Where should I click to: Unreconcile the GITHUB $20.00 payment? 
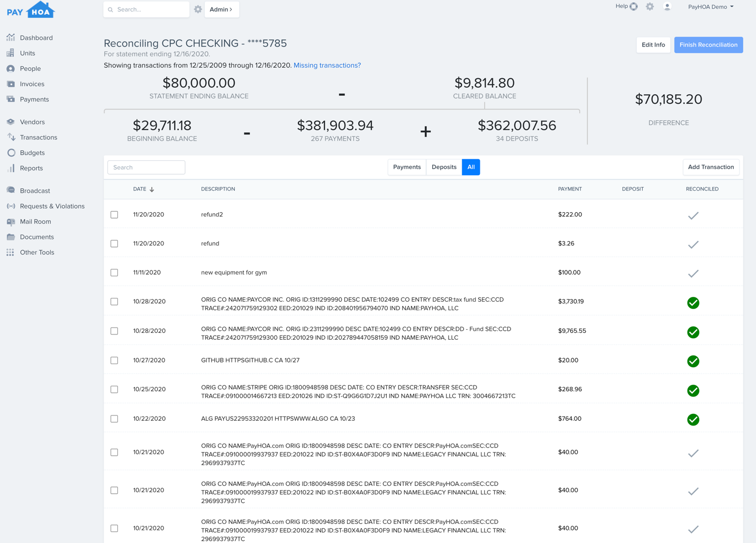tap(693, 361)
